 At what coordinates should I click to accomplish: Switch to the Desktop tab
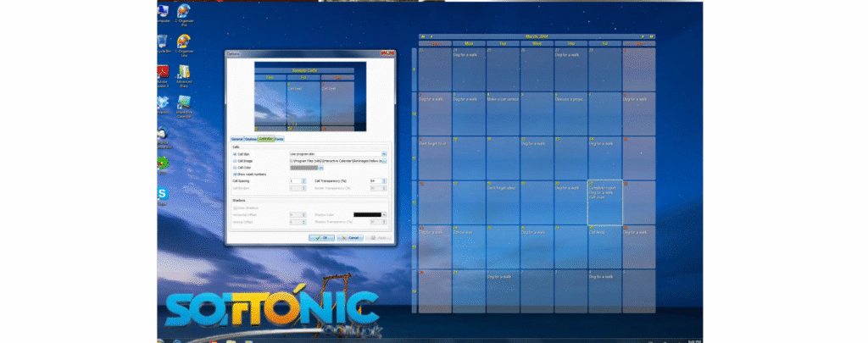coord(251,139)
